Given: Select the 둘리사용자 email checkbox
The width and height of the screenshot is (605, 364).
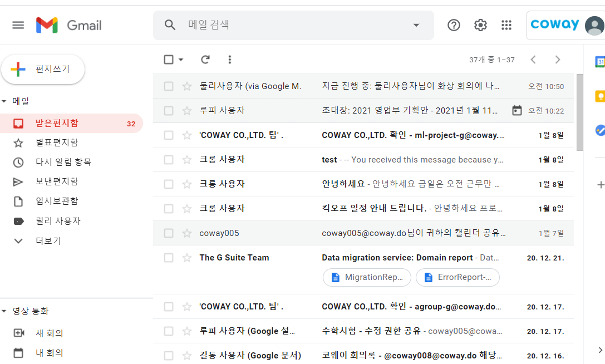Looking at the screenshot, I should point(169,86).
